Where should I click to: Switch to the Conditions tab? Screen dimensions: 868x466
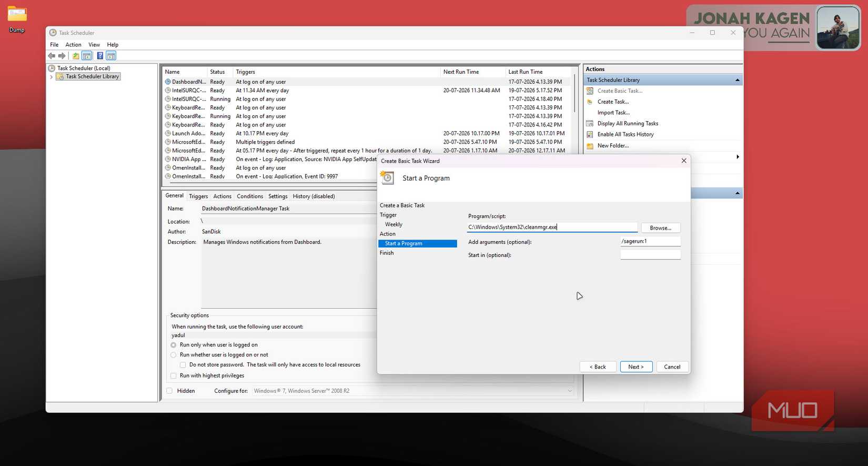pos(250,196)
